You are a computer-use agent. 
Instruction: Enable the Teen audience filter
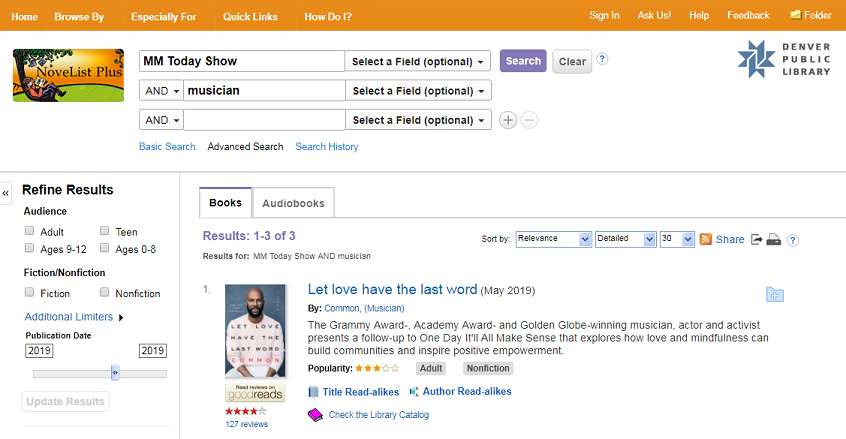[105, 232]
